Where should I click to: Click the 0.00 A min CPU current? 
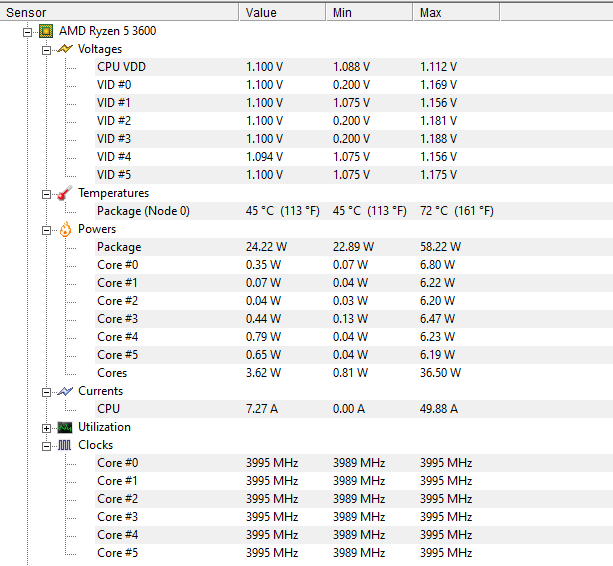click(x=349, y=409)
